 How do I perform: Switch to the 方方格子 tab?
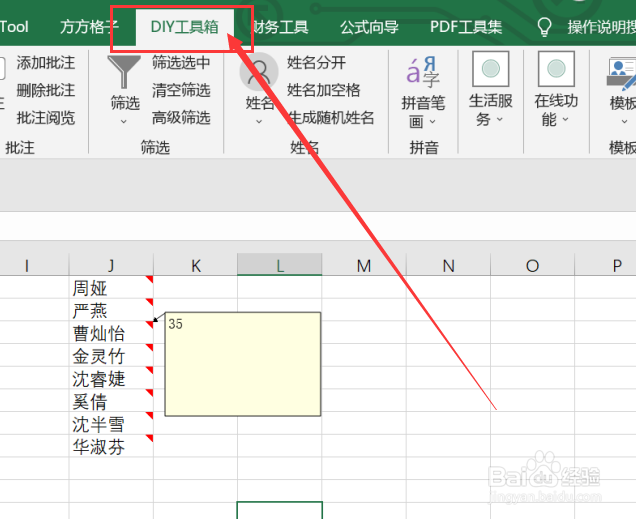(x=89, y=27)
